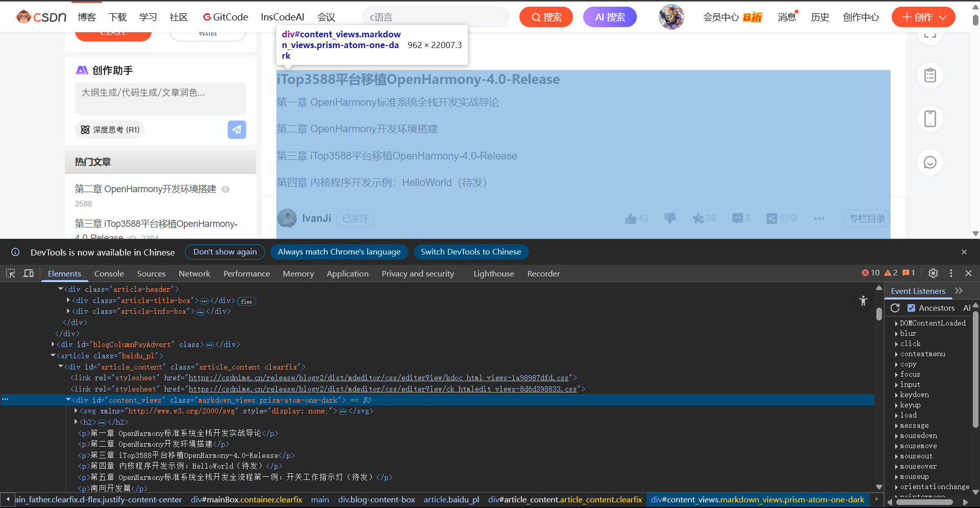The height and width of the screenshot is (508, 980).
Task: Click the thumbs-up like icon
Action: [x=631, y=219]
